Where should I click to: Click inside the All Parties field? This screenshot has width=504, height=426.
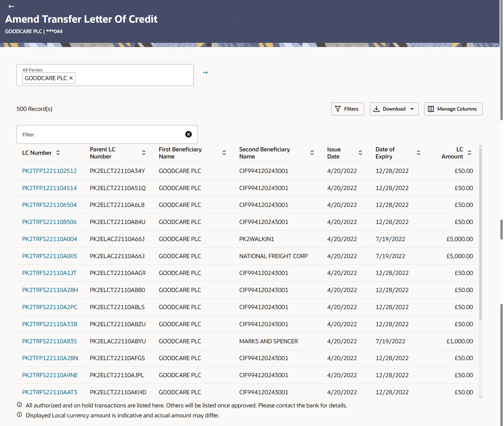[134, 78]
